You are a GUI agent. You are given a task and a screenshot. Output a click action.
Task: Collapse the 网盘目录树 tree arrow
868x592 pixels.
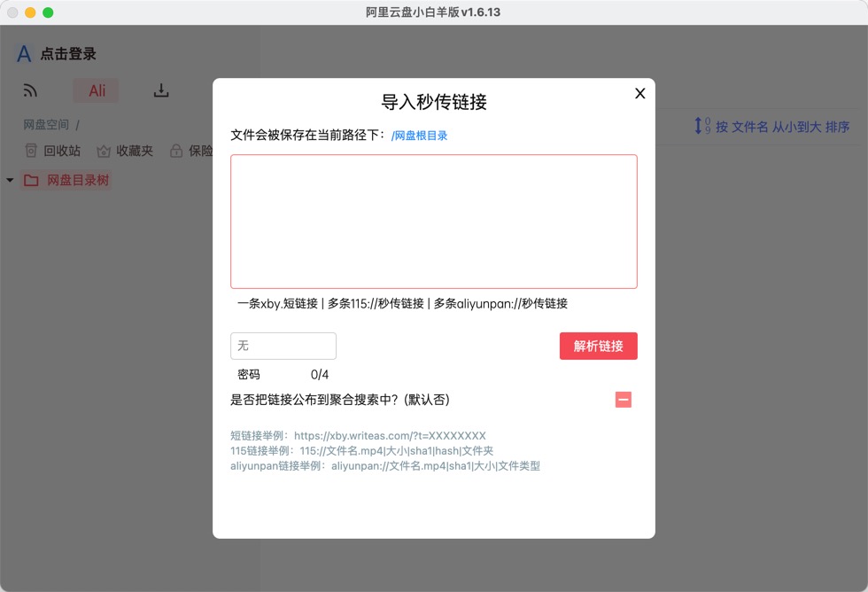coord(10,180)
